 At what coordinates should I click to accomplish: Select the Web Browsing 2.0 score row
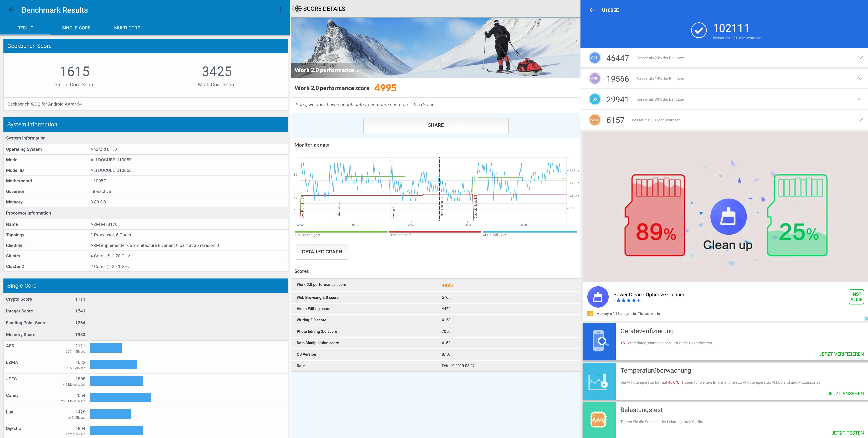point(435,297)
